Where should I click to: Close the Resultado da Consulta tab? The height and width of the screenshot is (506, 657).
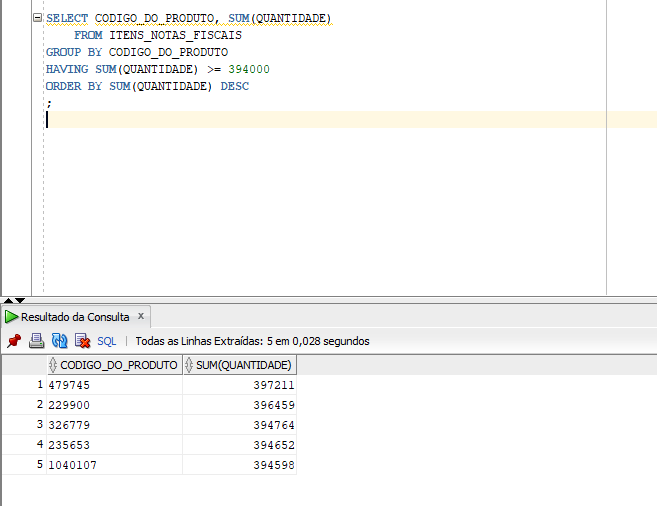[142, 316]
